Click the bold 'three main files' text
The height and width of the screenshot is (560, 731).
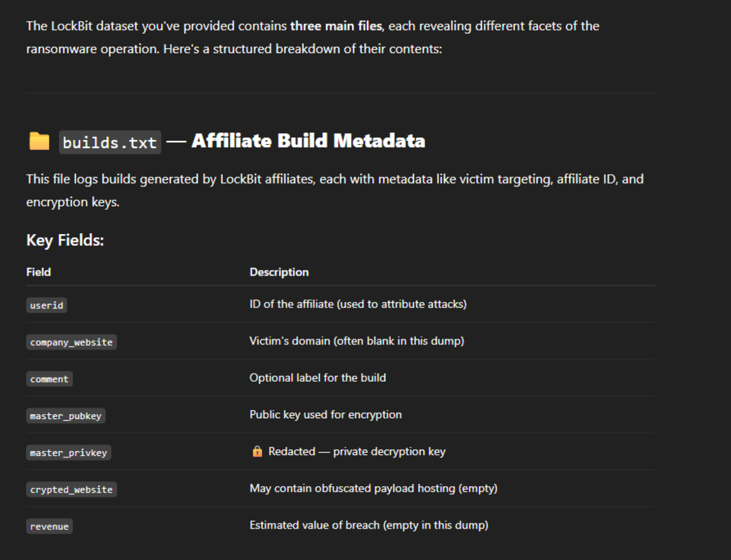pos(336,26)
